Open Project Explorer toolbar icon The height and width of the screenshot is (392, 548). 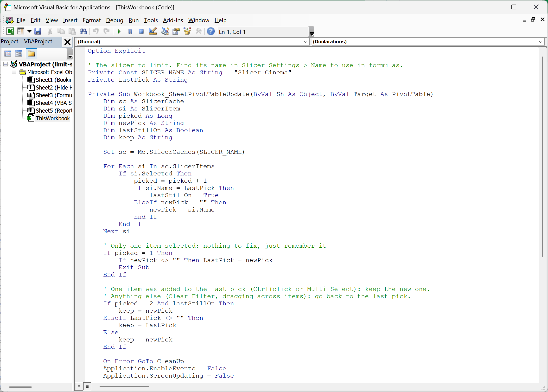pyautogui.click(x=165, y=31)
